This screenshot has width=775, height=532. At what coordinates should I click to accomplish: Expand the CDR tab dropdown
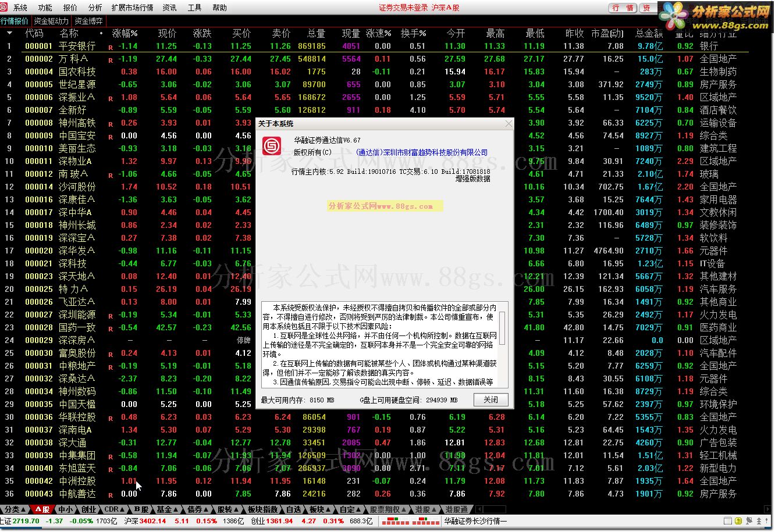123,509
